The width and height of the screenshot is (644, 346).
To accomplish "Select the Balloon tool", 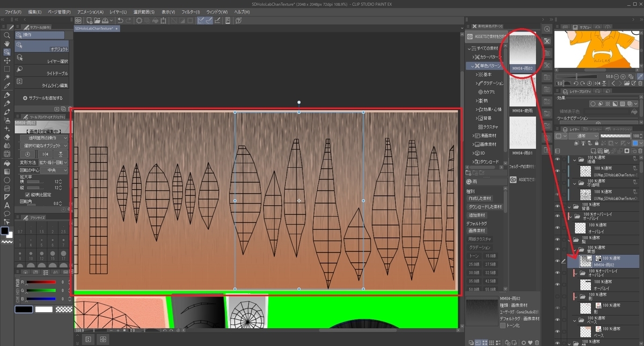I will click(7, 213).
